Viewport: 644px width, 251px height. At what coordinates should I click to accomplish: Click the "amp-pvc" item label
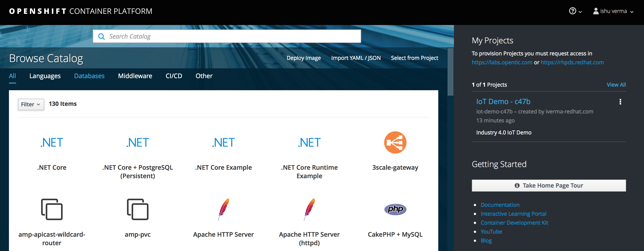[x=138, y=234]
